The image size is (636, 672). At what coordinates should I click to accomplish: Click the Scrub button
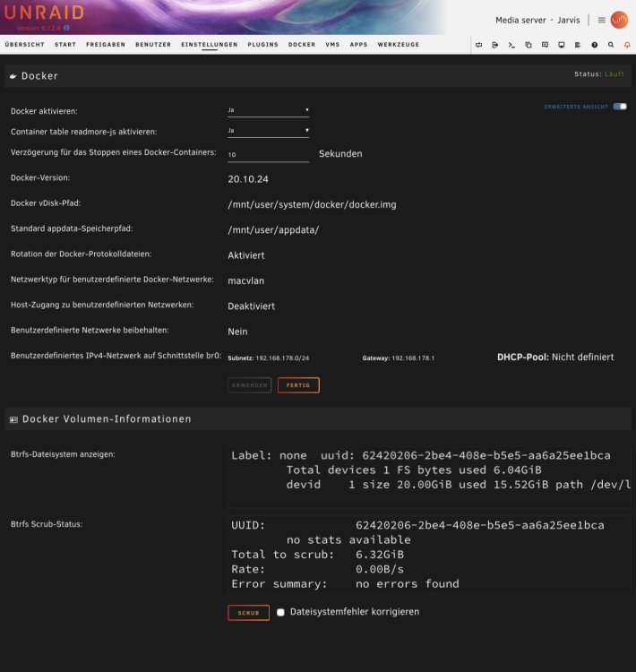click(248, 613)
